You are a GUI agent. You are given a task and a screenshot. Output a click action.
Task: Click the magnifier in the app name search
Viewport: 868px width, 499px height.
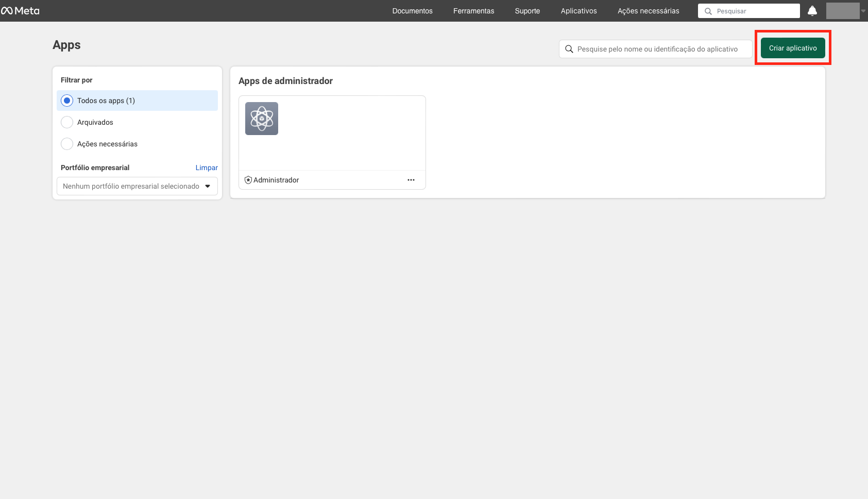point(569,49)
